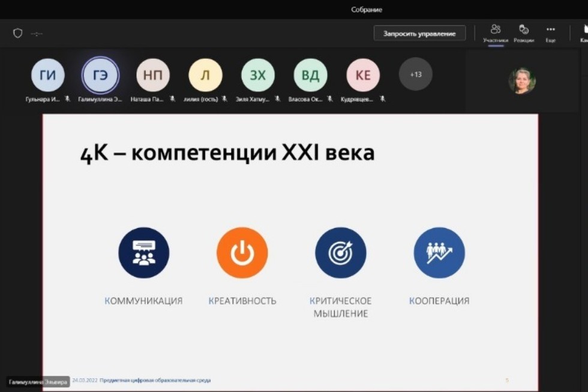Select the Собрание tab at the top
Image resolution: width=588 pixels, height=392 pixels.
pos(367,9)
